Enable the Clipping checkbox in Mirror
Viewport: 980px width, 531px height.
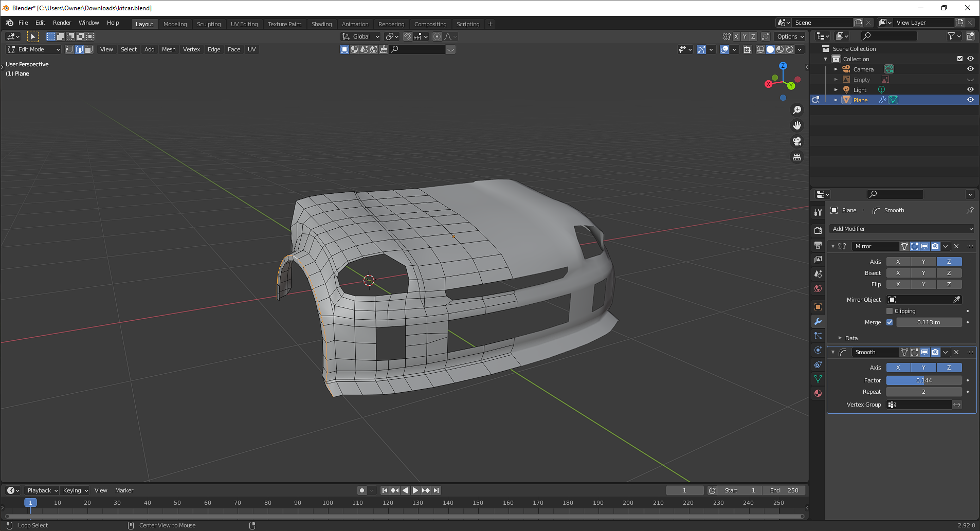tap(890, 311)
